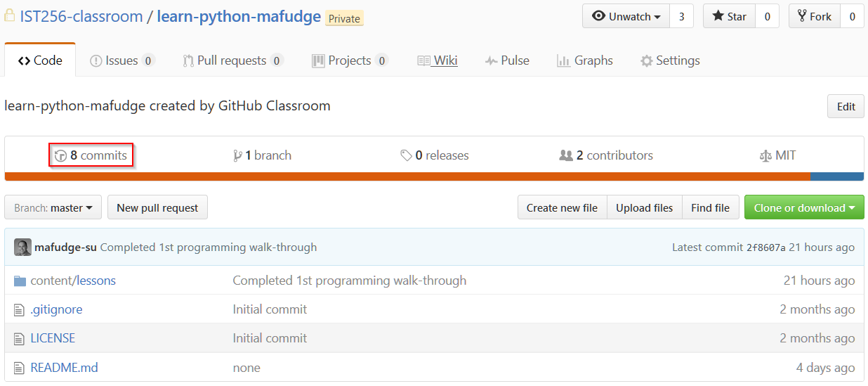
Task: Click the LICENSE file icon
Action: [20, 339]
